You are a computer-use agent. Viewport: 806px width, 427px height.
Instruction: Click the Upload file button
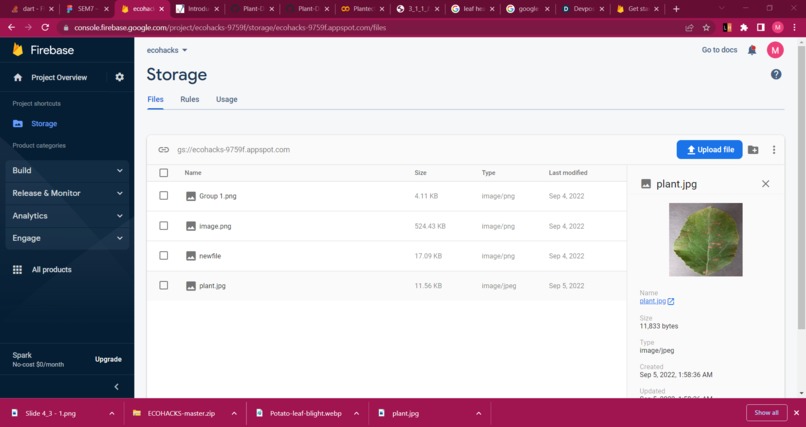click(x=709, y=150)
